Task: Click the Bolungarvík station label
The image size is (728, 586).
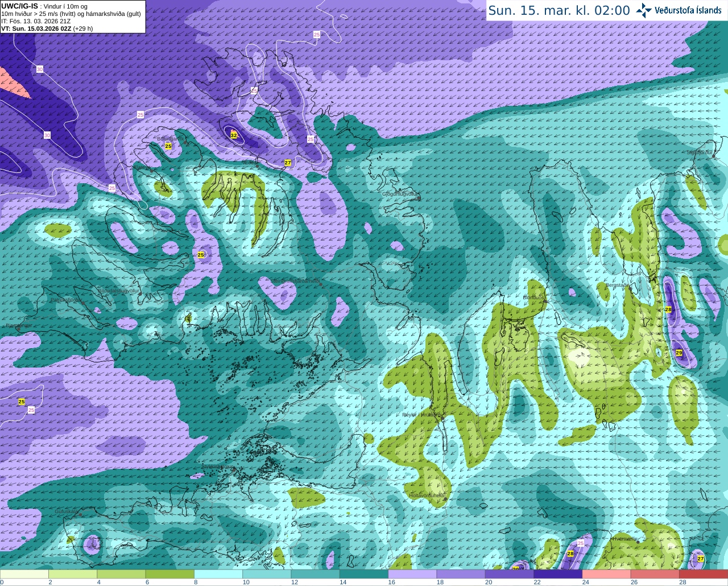Action: (x=169, y=138)
